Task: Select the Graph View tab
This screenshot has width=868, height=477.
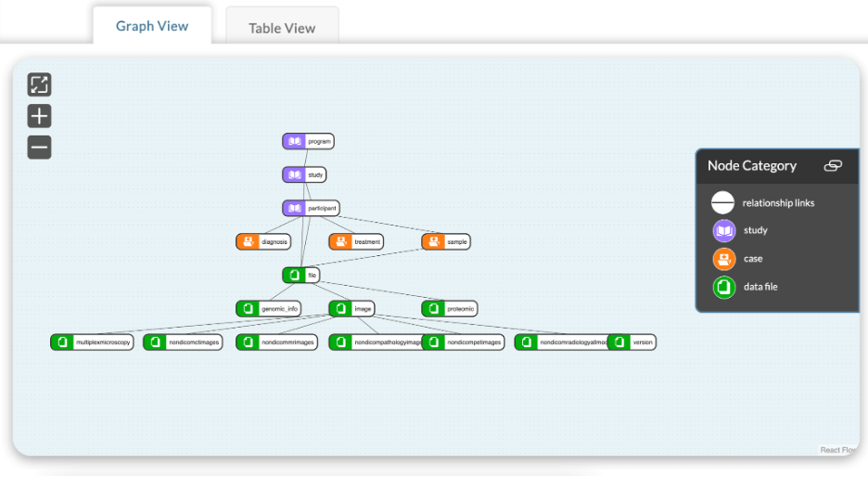Action: (x=152, y=26)
